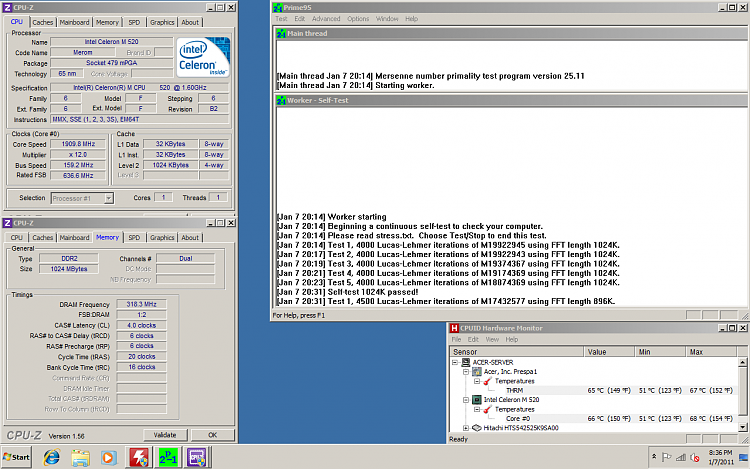Switch to CPU-Z purple taskbar icon
The width and height of the screenshot is (750, 469).
[197, 458]
